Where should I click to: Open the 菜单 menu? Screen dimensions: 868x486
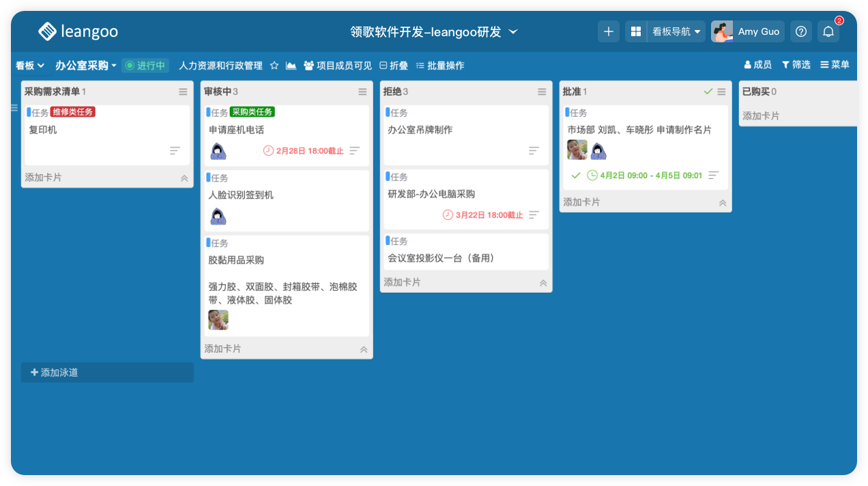(835, 65)
